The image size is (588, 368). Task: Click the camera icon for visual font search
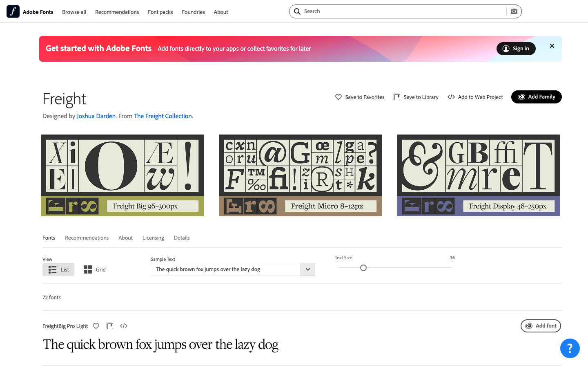pyautogui.click(x=514, y=11)
